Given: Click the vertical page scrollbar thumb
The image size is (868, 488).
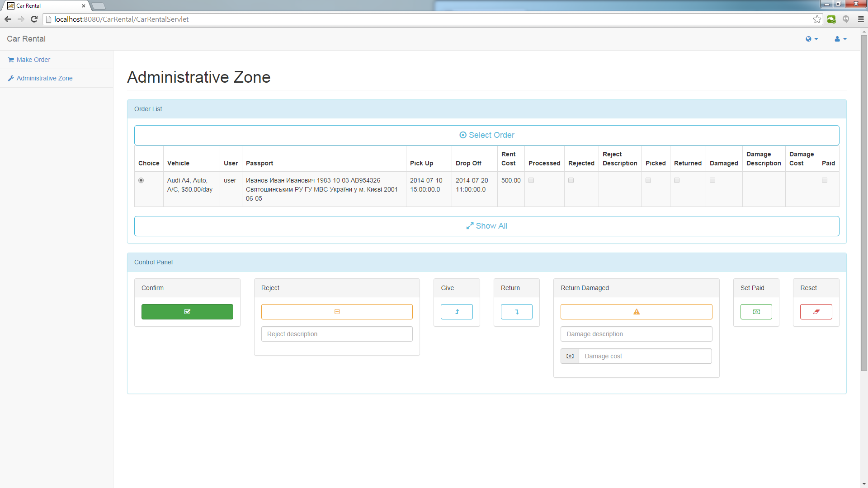Looking at the screenshot, I should point(864,203).
